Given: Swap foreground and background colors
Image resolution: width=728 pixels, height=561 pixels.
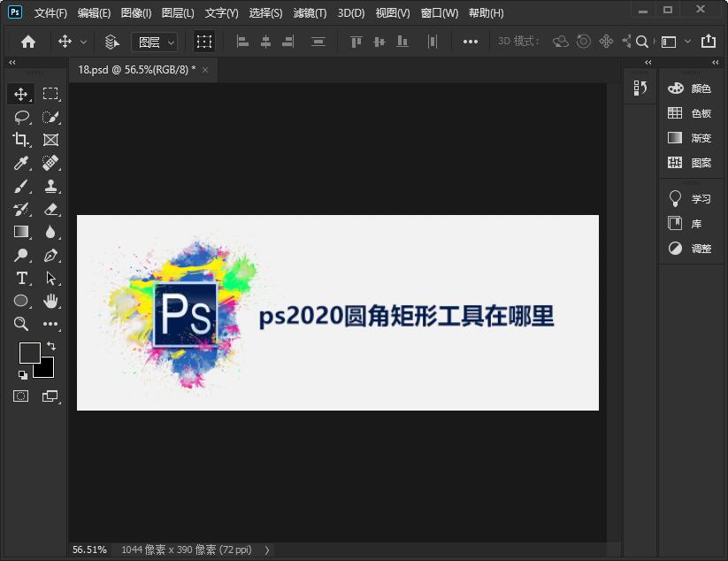Looking at the screenshot, I should click(51, 344).
